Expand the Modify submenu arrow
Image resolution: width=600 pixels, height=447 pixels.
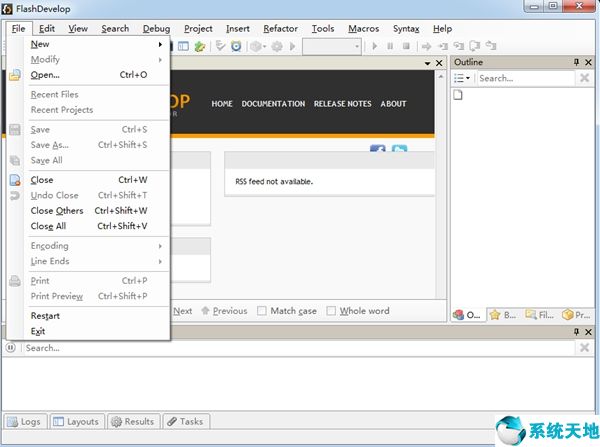click(x=160, y=60)
